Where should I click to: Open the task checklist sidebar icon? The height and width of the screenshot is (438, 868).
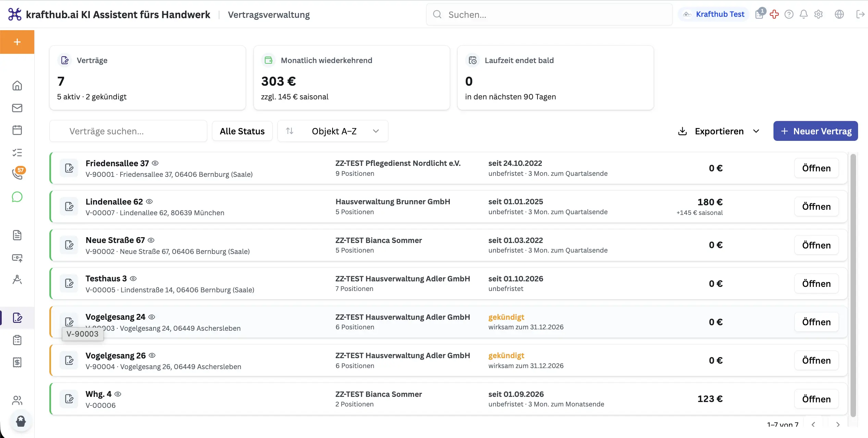[17, 153]
